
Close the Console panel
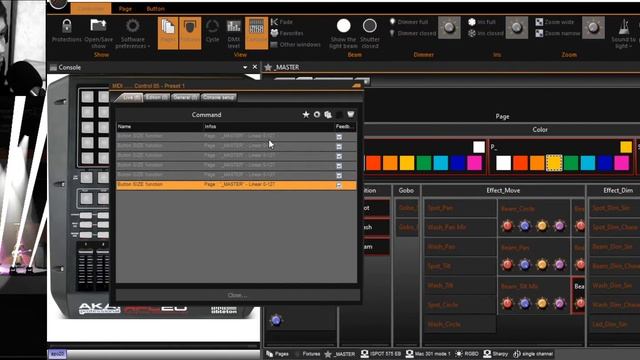point(255,67)
